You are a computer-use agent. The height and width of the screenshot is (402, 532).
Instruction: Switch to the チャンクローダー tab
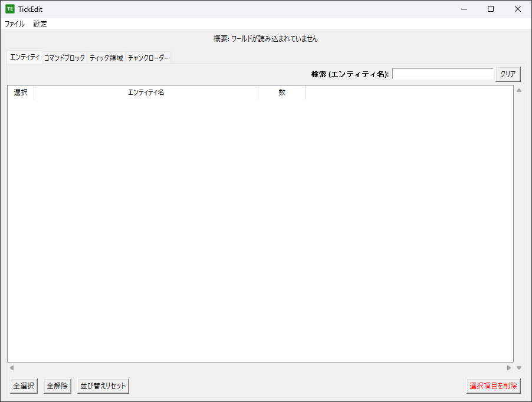tap(148, 58)
